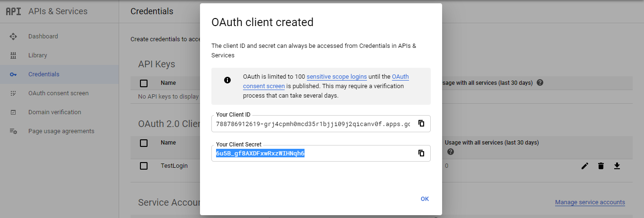
Task: Open the Manage service accounts link
Action: pyautogui.click(x=590, y=202)
